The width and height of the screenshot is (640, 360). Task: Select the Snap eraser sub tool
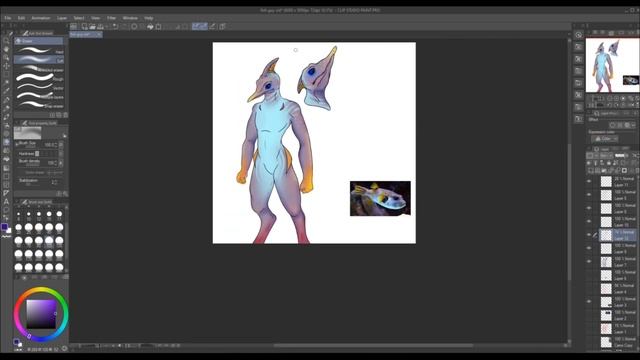pyautogui.click(x=39, y=104)
